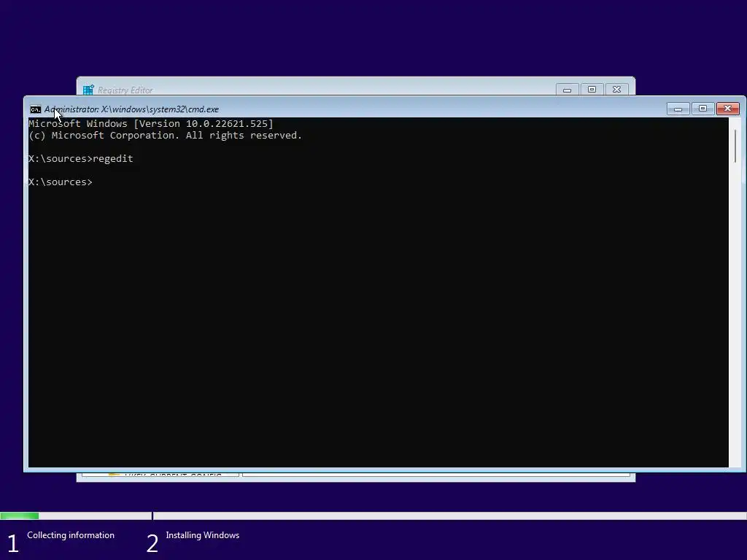
Task: Click the Registry Editor title text
Action: click(125, 90)
